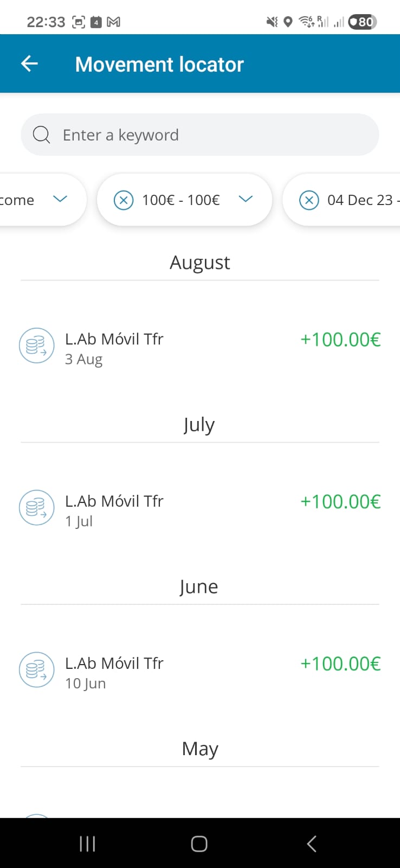Tap the +100.00€ amount for 10 Jun

coord(340,663)
